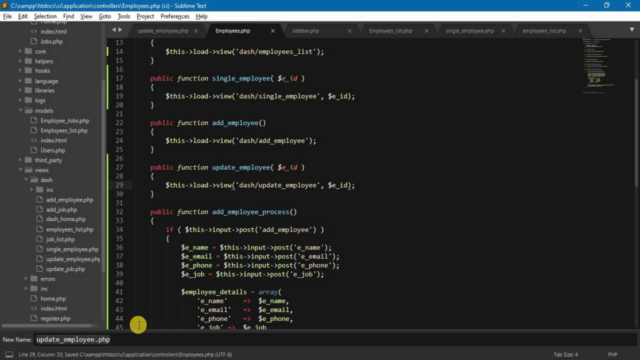
Task: Switch to the single_employee.php tab
Action: pyautogui.click(x=469, y=31)
